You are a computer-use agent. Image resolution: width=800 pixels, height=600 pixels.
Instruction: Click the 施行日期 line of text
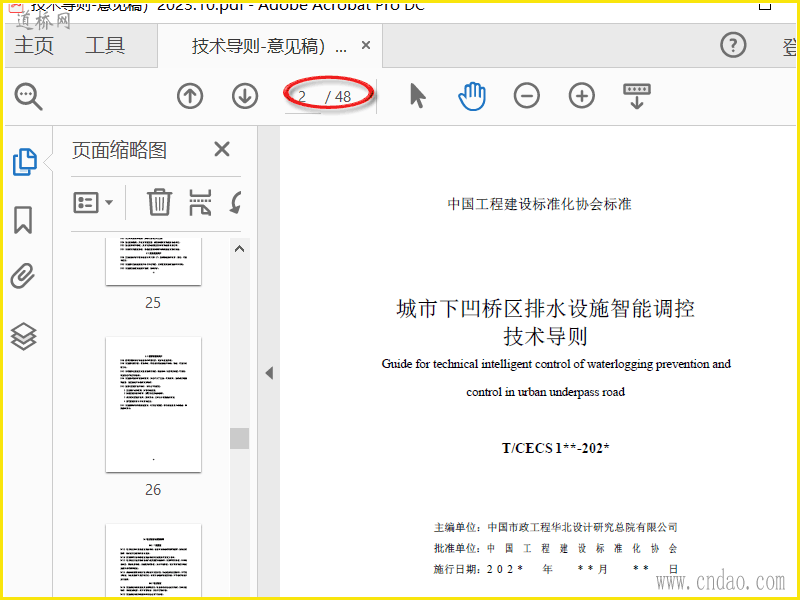[x=556, y=569]
